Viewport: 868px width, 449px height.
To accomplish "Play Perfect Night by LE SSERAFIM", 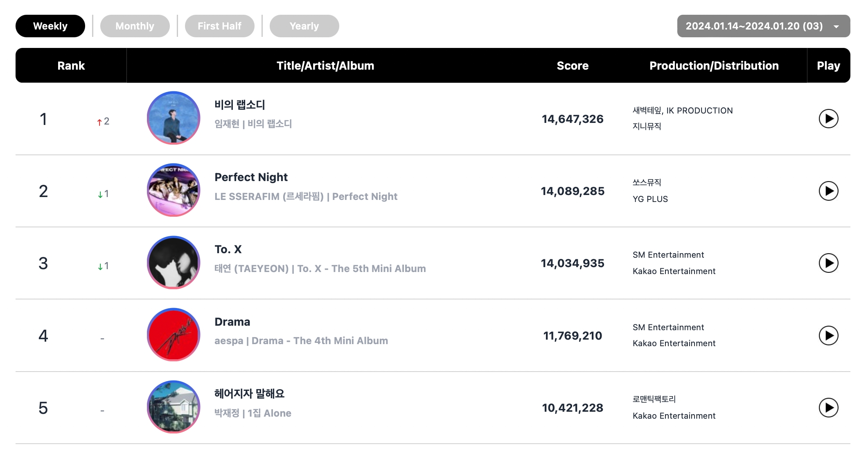I will (828, 191).
